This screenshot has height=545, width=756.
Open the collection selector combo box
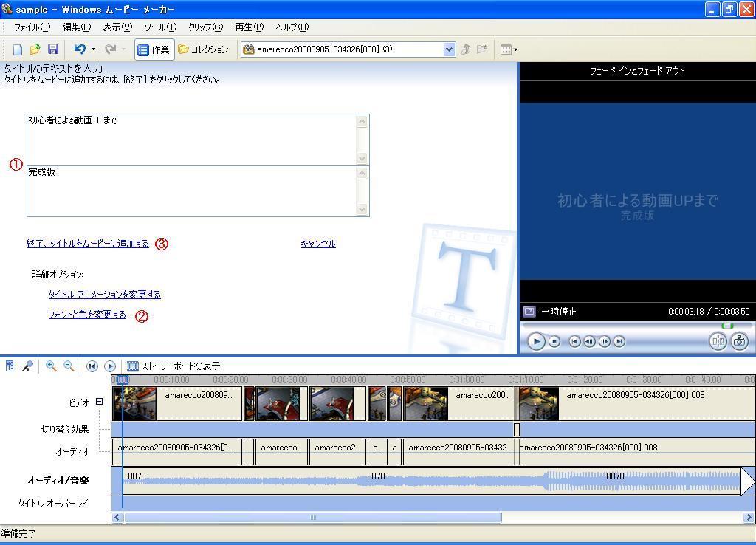(348, 49)
